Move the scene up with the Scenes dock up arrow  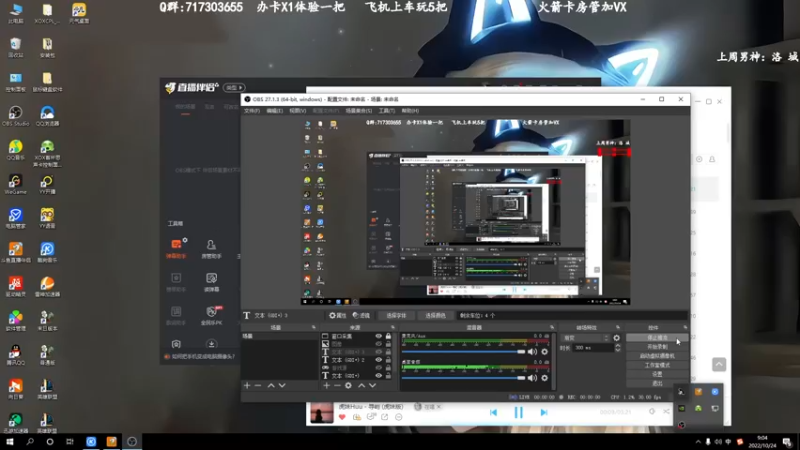(271, 386)
